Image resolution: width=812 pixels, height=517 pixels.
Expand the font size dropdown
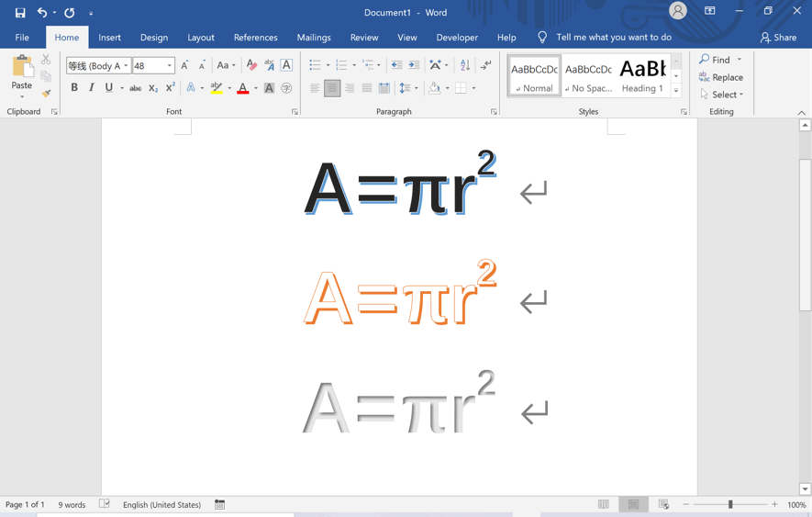click(170, 66)
